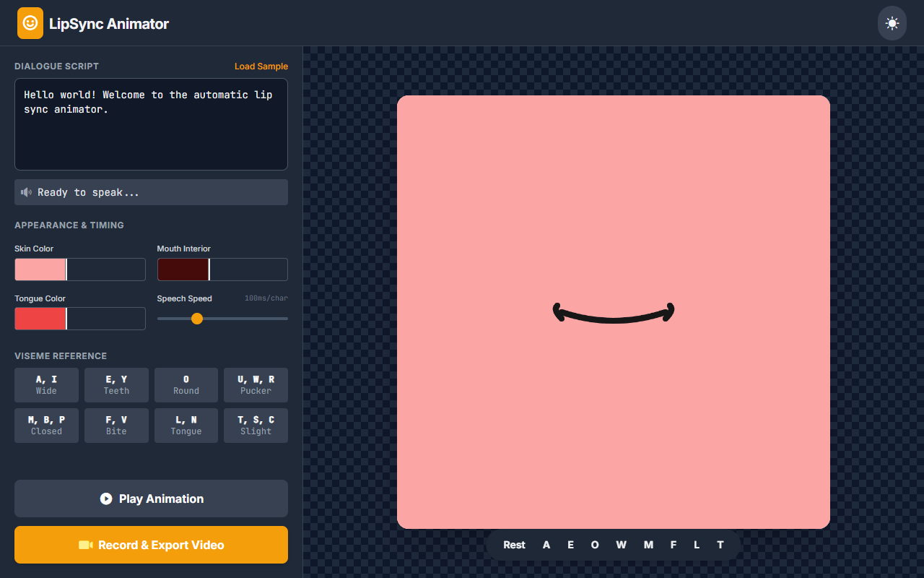Click the "L, N Tongue" viseme tile
This screenshot has width=924, height=578.
(x=186, y=425)
